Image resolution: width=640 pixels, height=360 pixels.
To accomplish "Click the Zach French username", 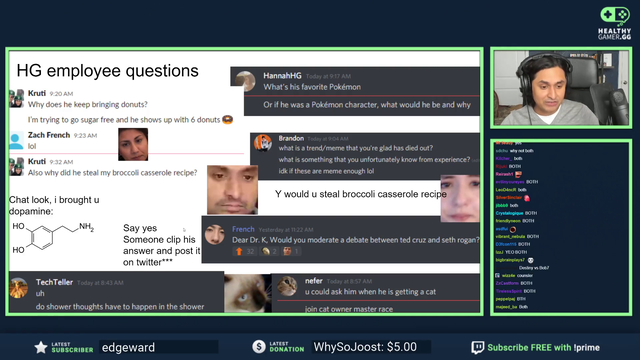I will click(49, 135).
